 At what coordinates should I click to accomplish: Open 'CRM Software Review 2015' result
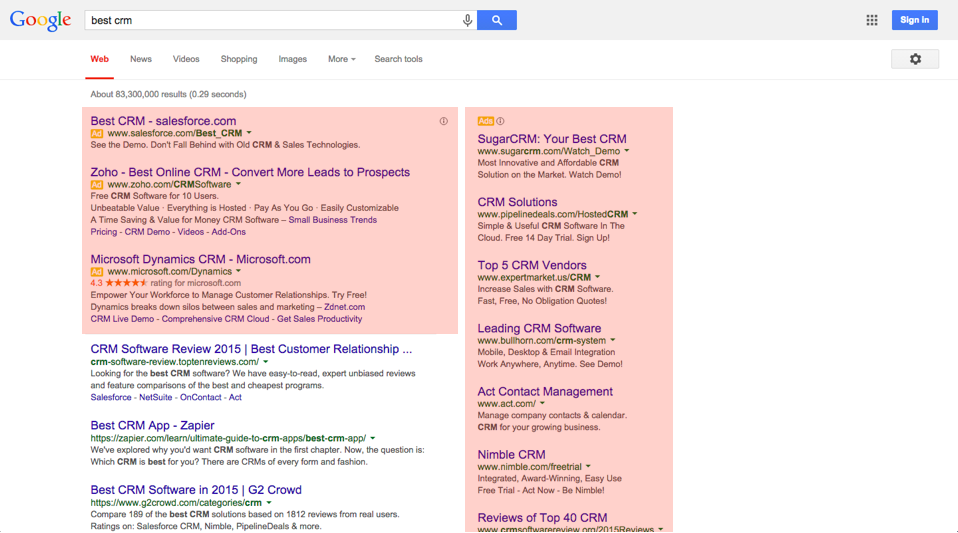click(x=251, y=349)
